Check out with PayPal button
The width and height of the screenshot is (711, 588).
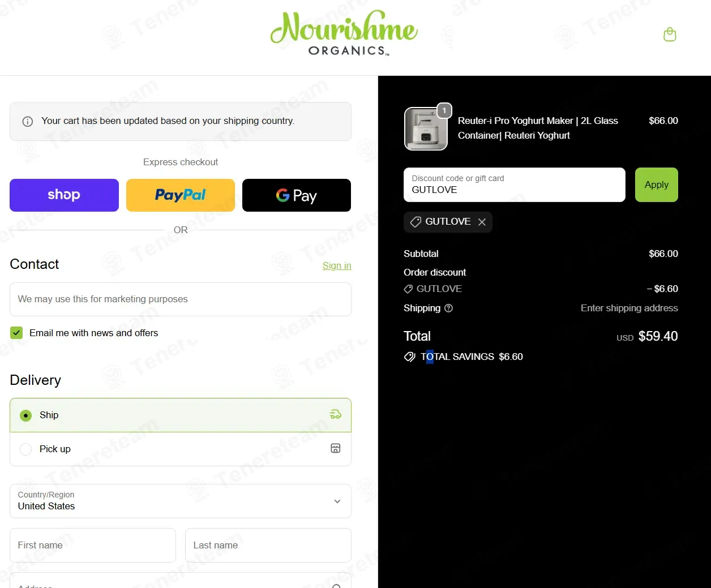[181, 195]
